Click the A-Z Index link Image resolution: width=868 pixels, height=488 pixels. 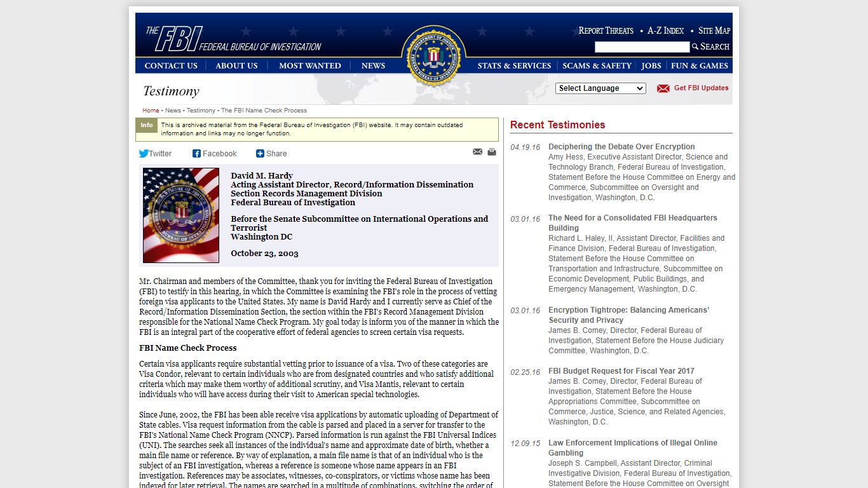(x=665, y=30)
